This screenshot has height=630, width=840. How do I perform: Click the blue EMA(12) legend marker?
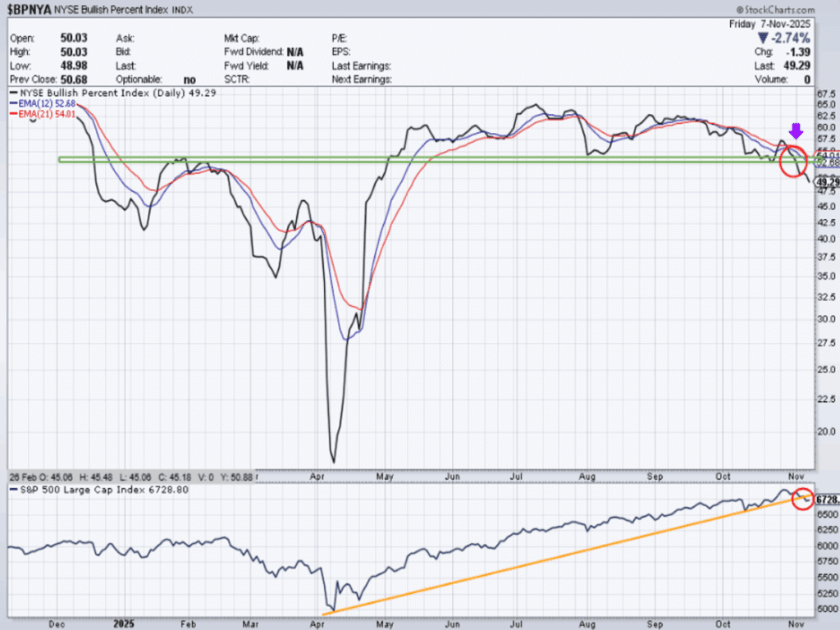(x=11, y=105)
